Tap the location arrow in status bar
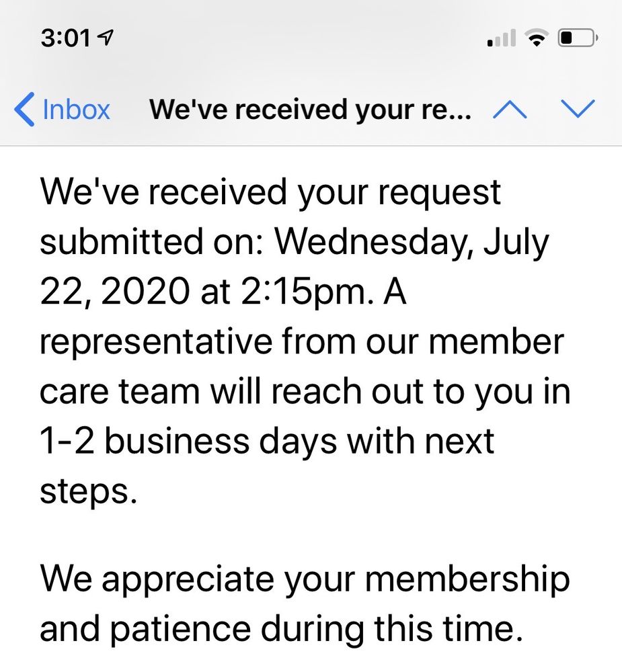This screenshot has width=622, height=672. coord(106,39)
